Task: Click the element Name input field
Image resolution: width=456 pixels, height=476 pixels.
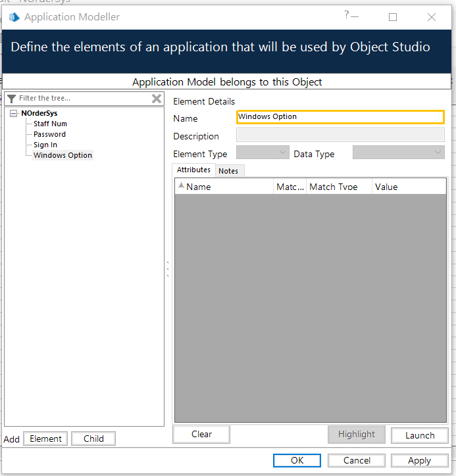Action: click(340, 117)
